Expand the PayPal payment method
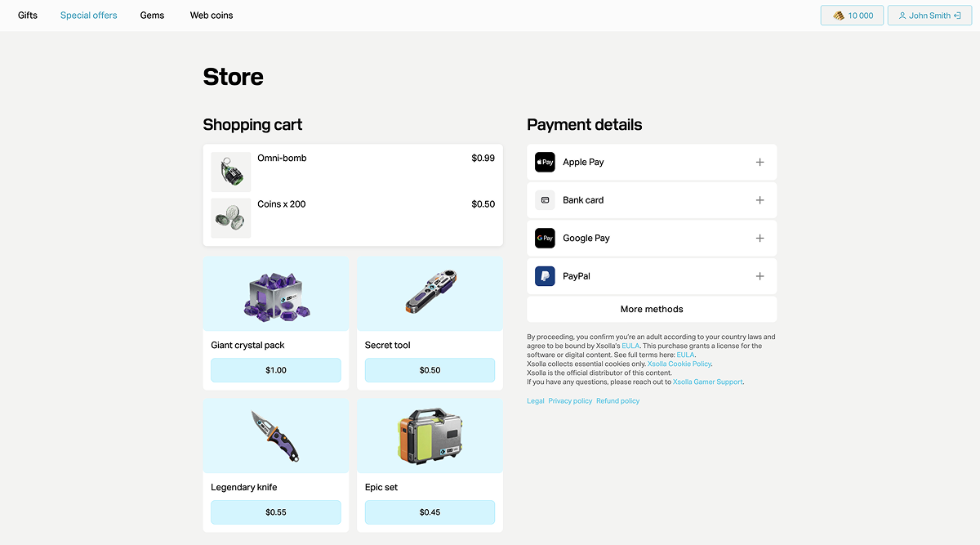980x545 pixels. [x=759, y=276]
